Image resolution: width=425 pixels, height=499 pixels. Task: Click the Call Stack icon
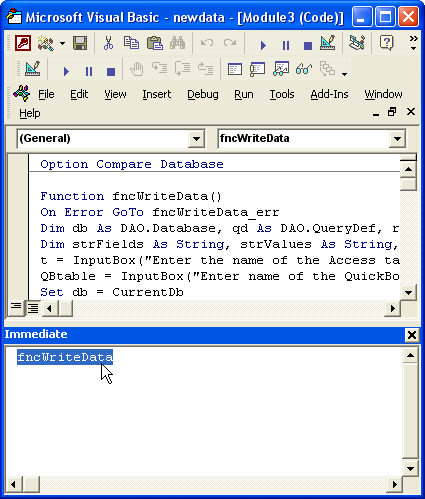click(327, 69)
